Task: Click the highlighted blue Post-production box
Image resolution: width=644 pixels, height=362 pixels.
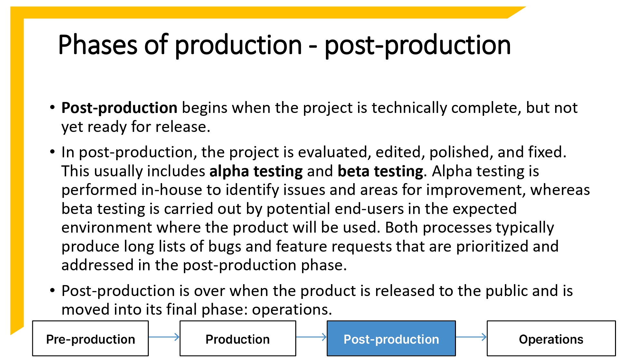Action: point(391,339)
